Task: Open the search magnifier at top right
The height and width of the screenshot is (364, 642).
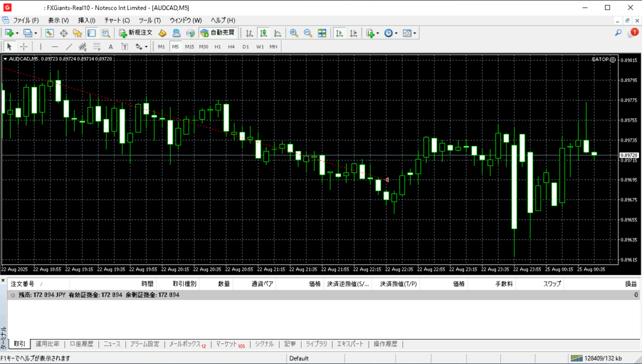Action: (618, 33)
